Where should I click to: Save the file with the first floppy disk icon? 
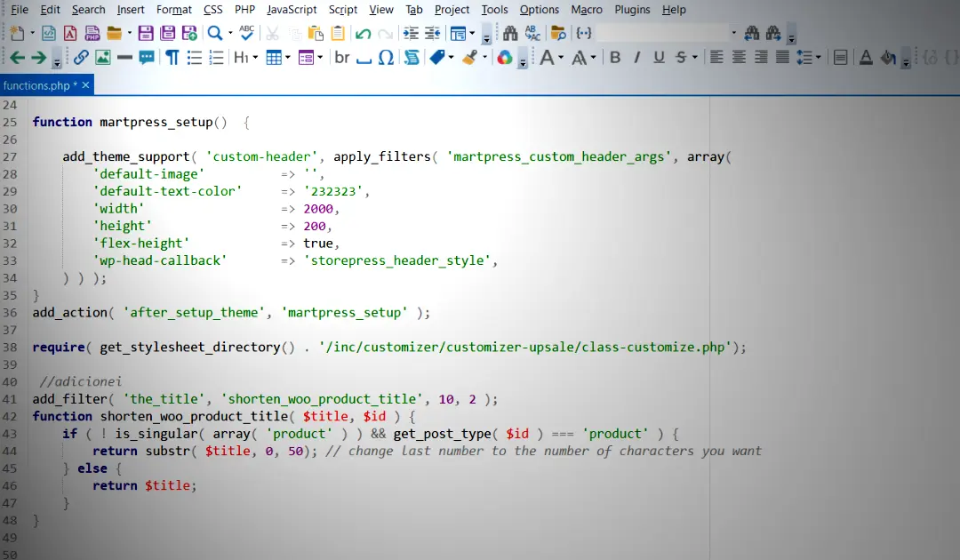(146, 34)
